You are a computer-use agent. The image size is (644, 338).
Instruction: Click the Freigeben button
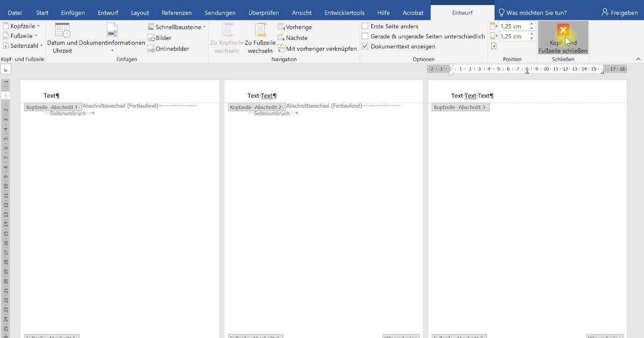tap(620, 13)
